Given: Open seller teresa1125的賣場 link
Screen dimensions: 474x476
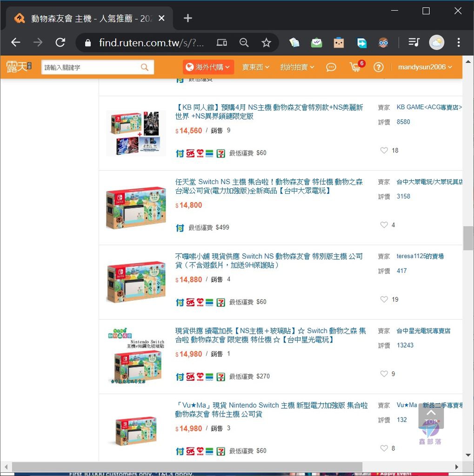Looking at the screenshot, I should coord(420,256).
